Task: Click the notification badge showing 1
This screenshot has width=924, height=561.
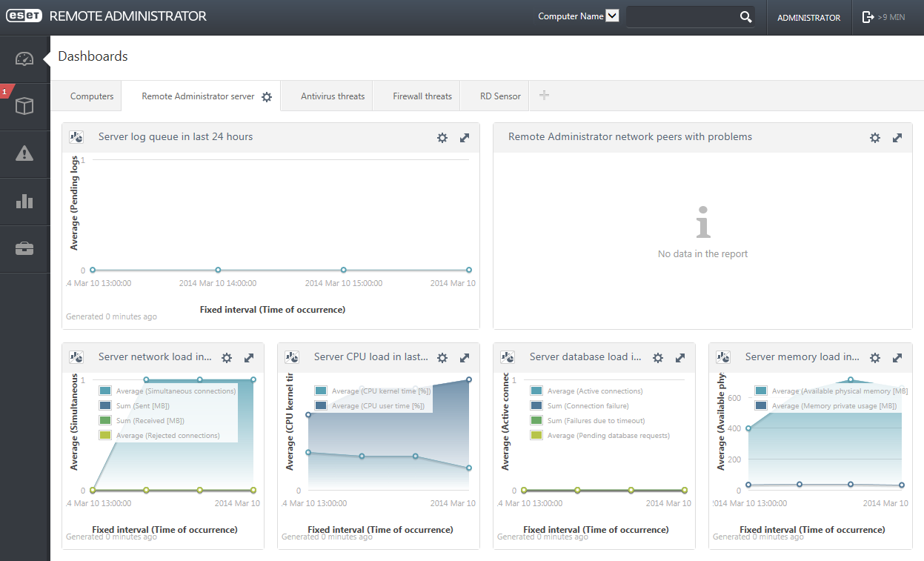Action: (x=5, y=91)
